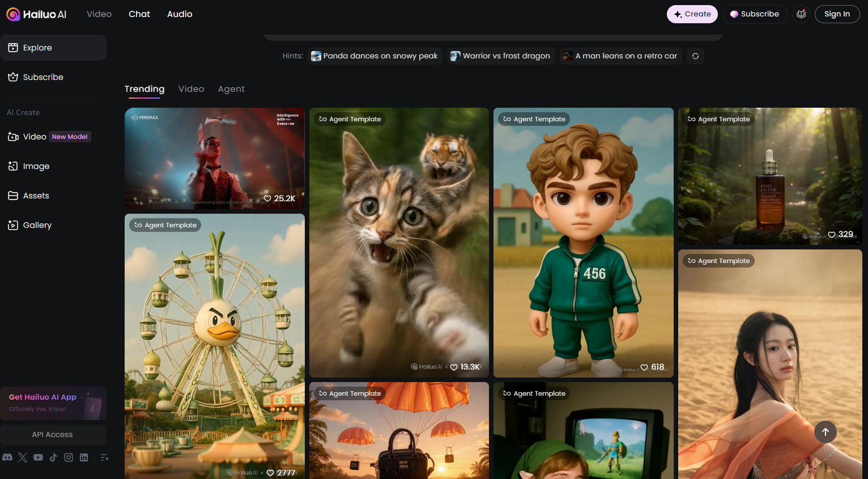The image size is (868, 479).
Task: Open the TikTok icon in sidebar
Action: pos(53,457)
